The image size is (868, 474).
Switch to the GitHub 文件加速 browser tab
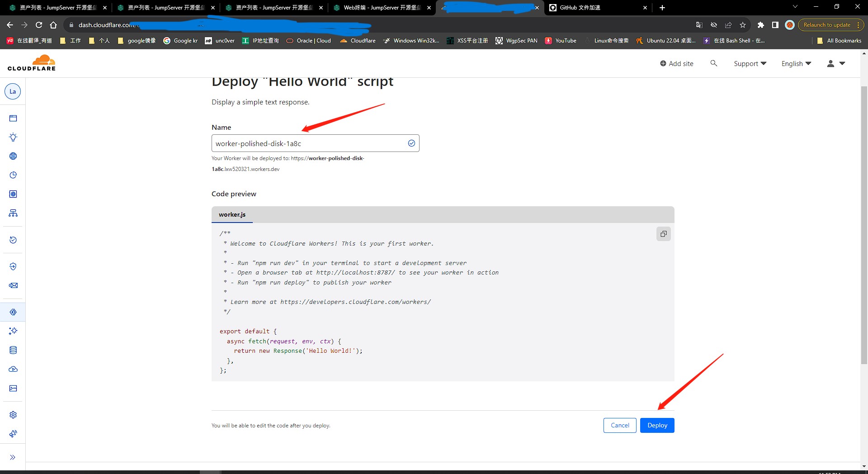coord(596,8)
